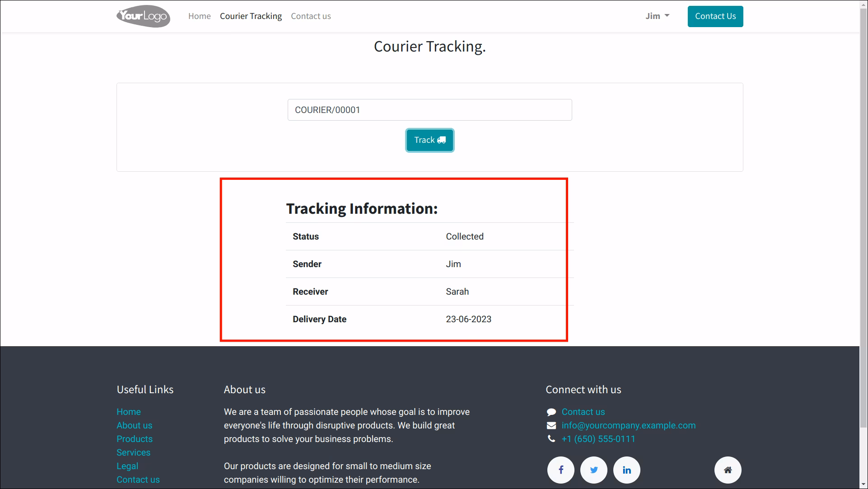Click the Status row label
The width and height of the screenshot is (868, 489).
pyautogui.click(x=306, y=237)
